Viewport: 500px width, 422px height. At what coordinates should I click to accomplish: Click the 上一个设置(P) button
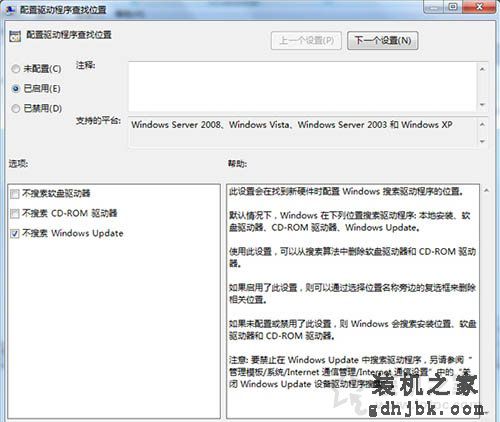click(306, 41)
